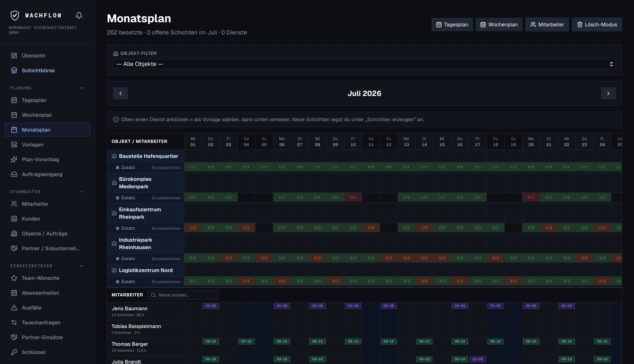Click the Partner-Einsätze handshake icon
This screenshot has height=364, width=634.
click(14, 337)
